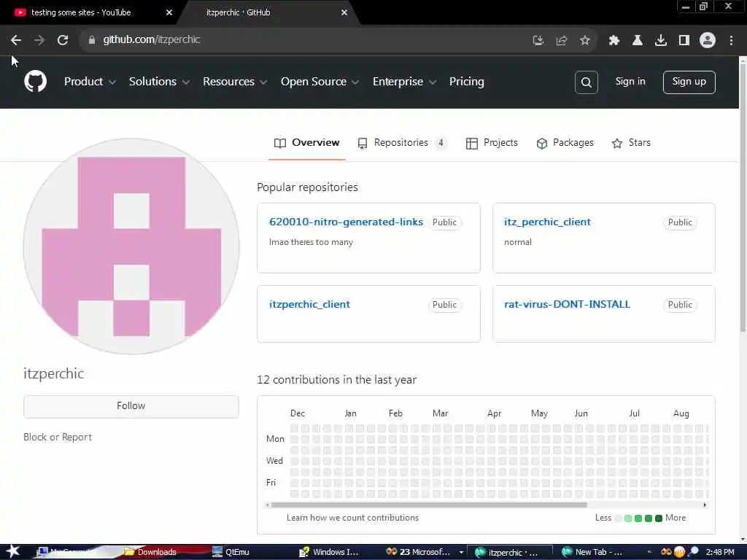The width and height of the screenshot is (747, 560).
Task: Switch to the Windows I... taskbar item
Action: 329,552
